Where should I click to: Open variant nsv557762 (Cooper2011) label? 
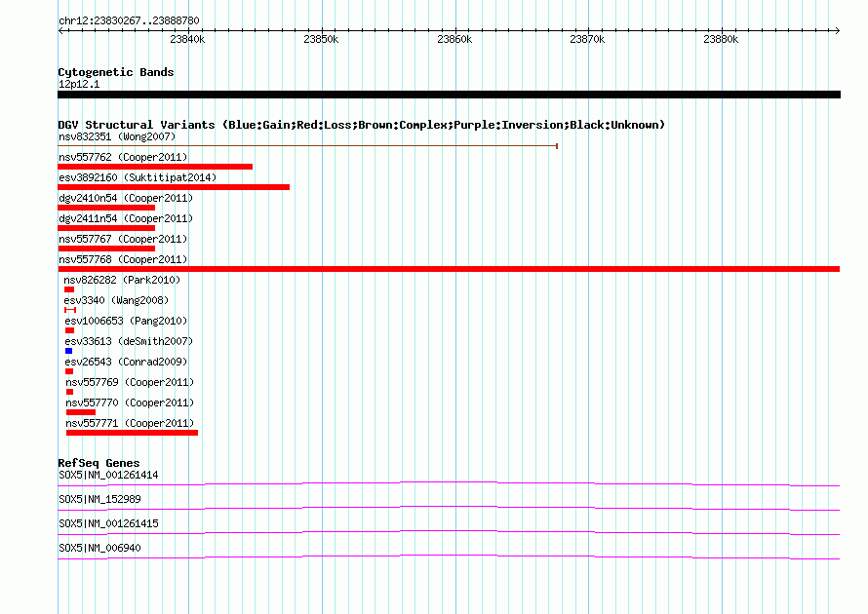click(123, 157)
